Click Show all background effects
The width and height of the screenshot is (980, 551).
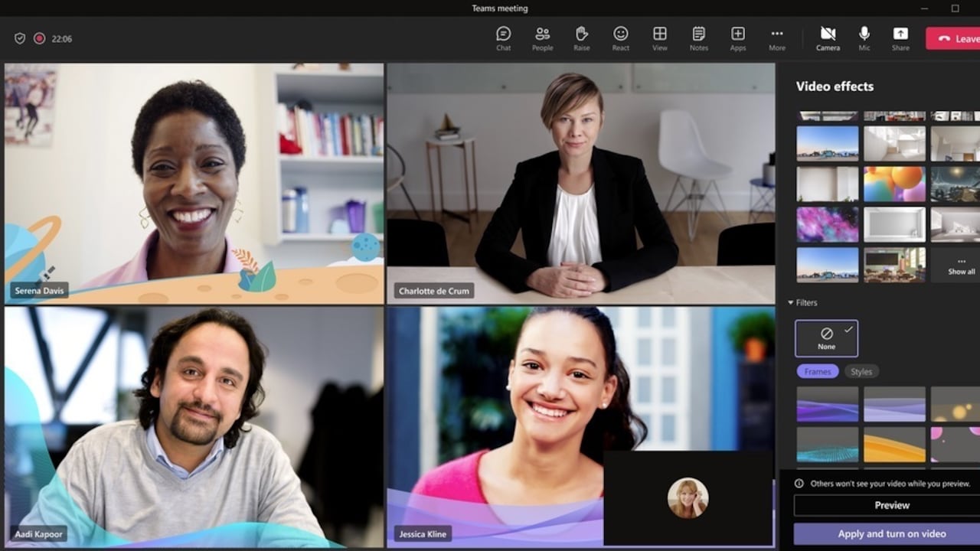(960, 264)
